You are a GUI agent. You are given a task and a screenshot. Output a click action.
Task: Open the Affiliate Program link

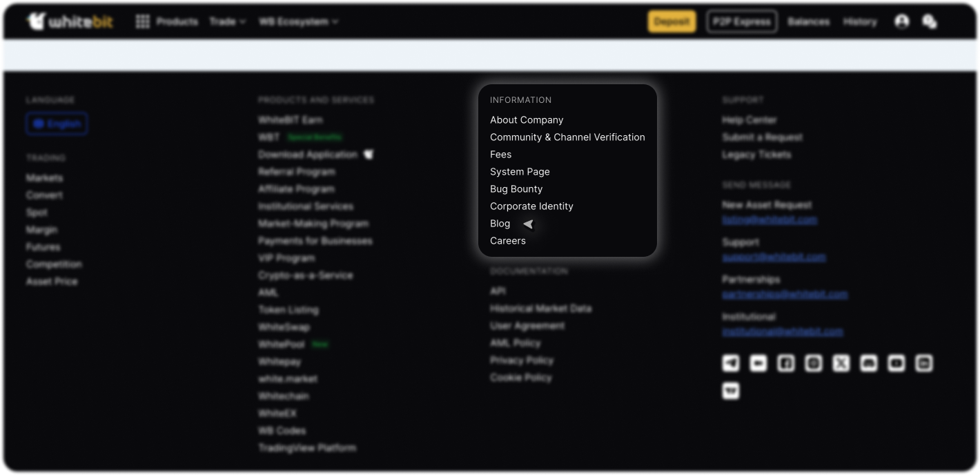click(x=297, y=189)
